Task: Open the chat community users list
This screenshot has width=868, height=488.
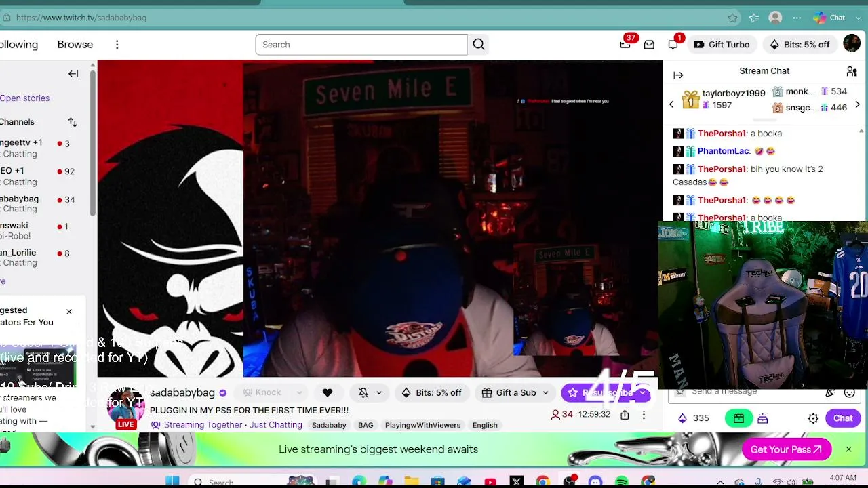Action: [852, 71]
